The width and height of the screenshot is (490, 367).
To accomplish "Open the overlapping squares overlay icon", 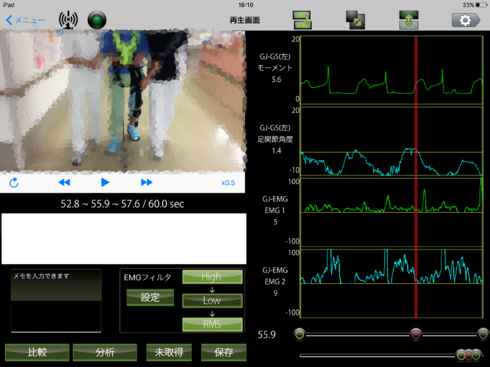I will coord(355,20).
